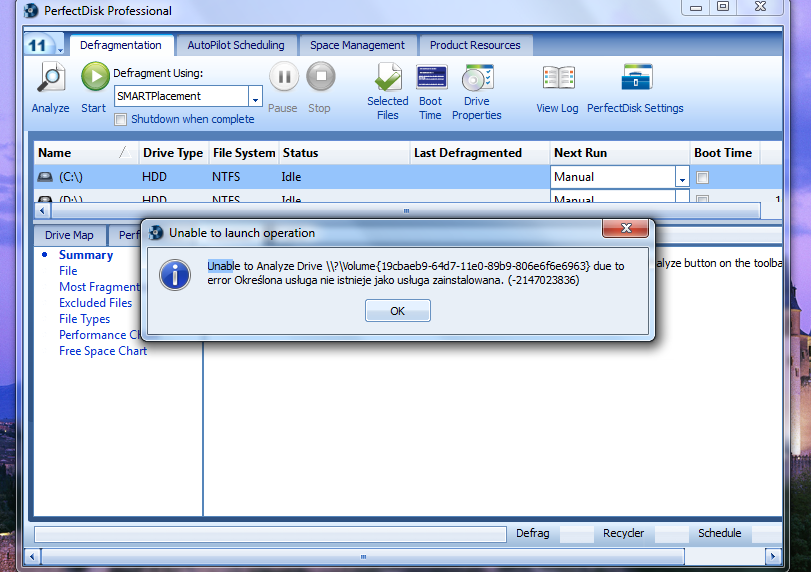
Task: Toggle Boot Time checkbox for C:\ drive
Action: [702, 177]
